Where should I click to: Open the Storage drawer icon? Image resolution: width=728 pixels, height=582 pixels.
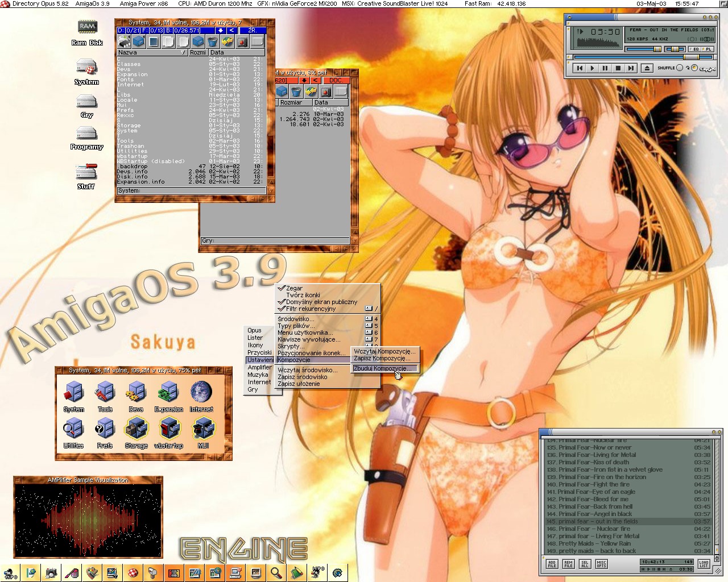pyautogui.click(x=136, y=433)
